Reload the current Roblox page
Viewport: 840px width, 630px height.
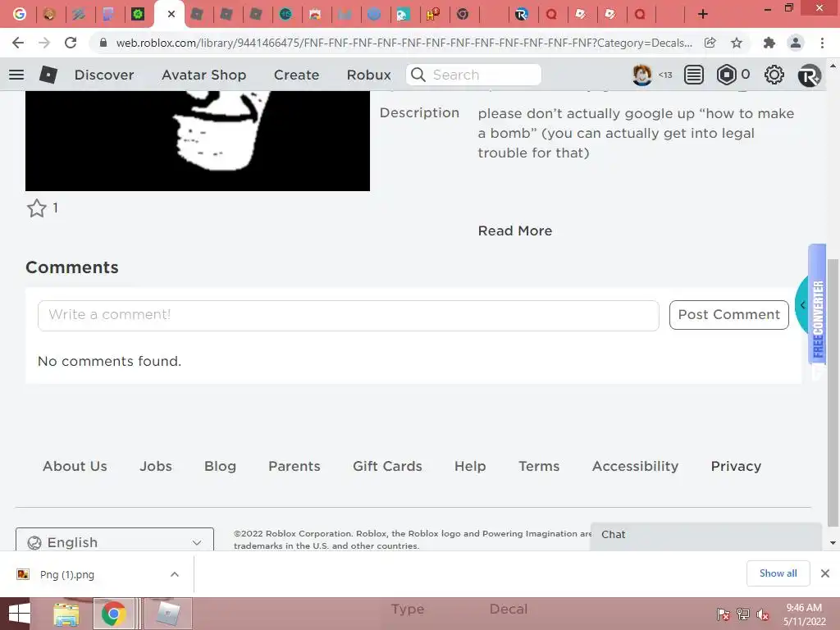71,43
